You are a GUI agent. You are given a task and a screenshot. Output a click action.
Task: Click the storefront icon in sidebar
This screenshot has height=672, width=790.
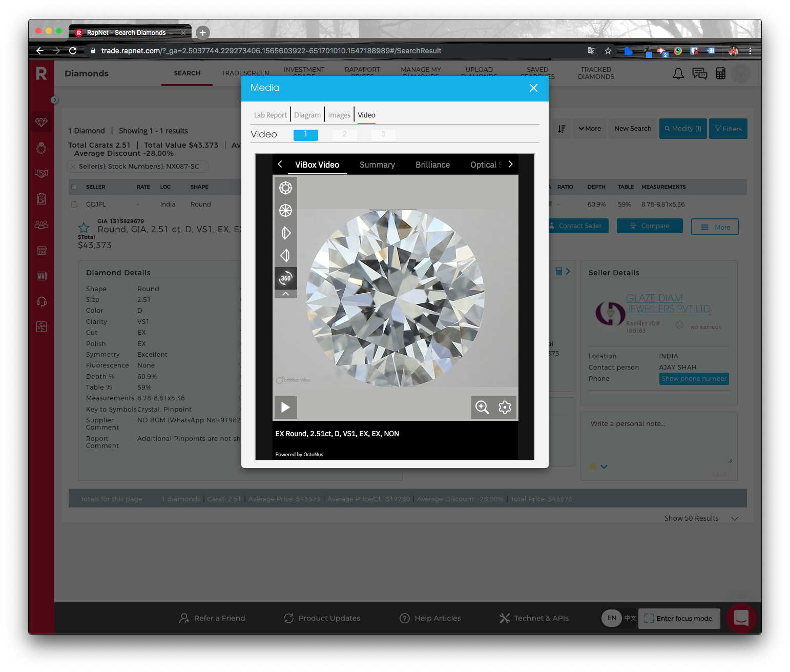pos(41,250)
